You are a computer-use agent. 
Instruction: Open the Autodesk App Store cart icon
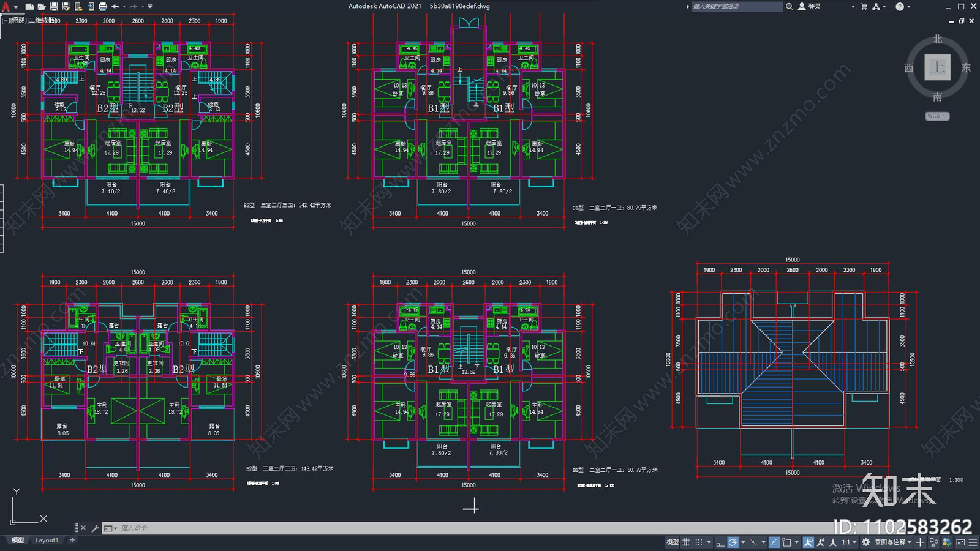[x=864, y=6]
